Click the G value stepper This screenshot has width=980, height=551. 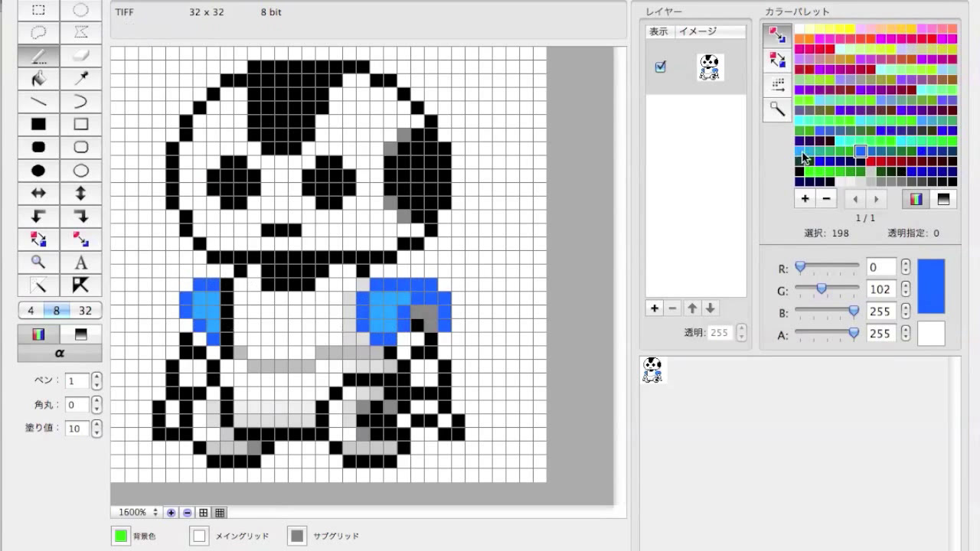pyautogui.click(x=906, y=289)
